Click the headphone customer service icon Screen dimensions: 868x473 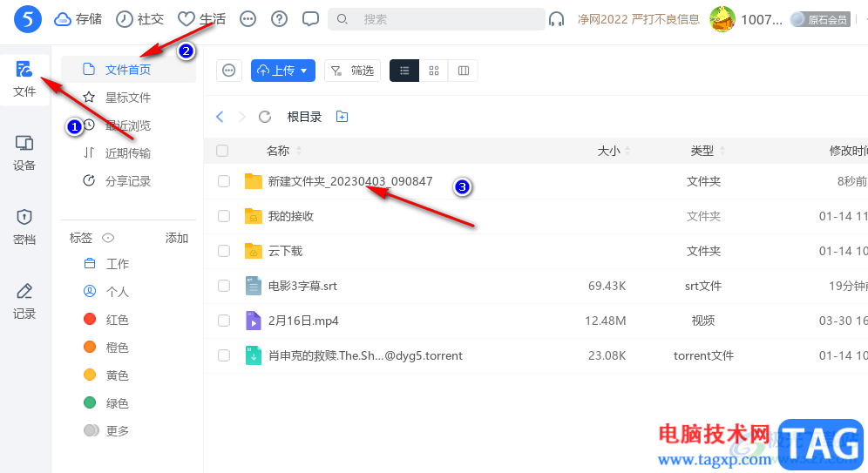556,20
